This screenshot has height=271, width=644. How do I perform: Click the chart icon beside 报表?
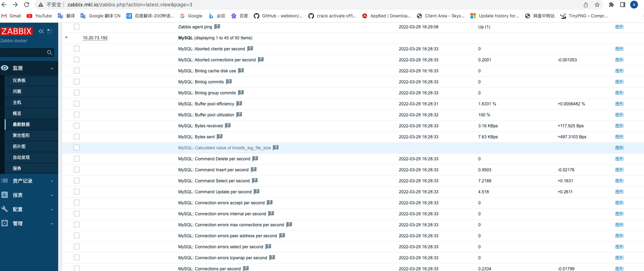point(5,195)
